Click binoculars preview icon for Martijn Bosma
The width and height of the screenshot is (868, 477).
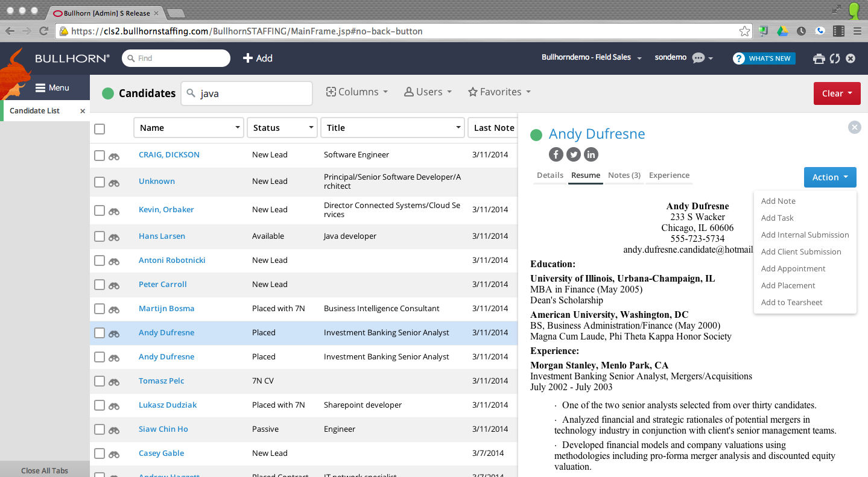[114, 310]
